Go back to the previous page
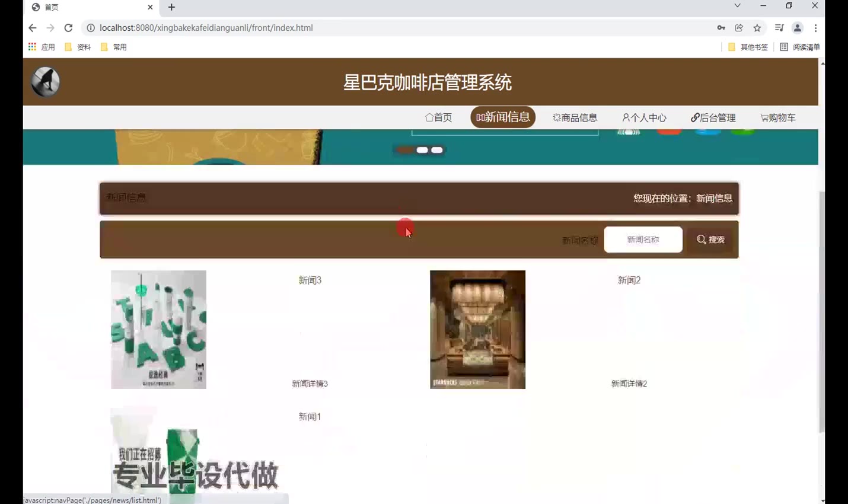Screen dimensions: 848x504 (33, 28)
